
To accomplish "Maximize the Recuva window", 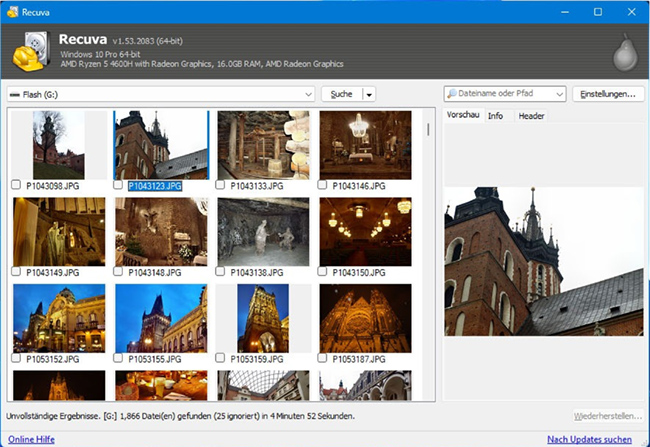I will point(598,12).
